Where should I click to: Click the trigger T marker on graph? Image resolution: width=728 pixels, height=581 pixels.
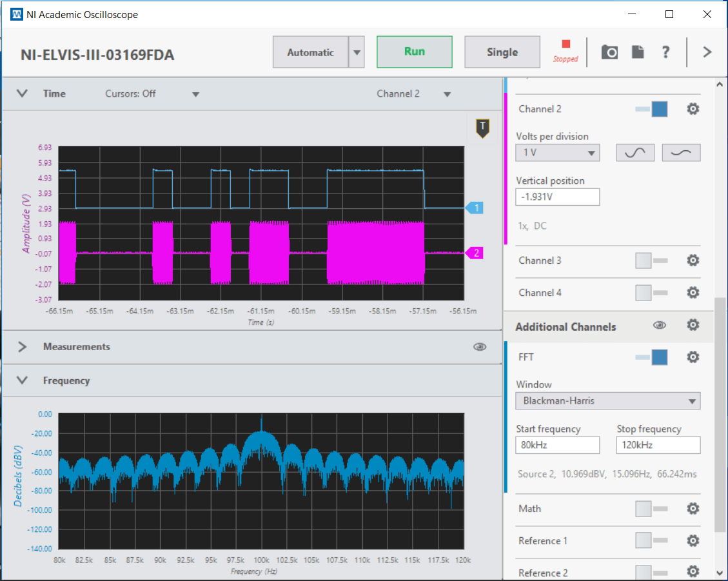click(x=483, y=128)
